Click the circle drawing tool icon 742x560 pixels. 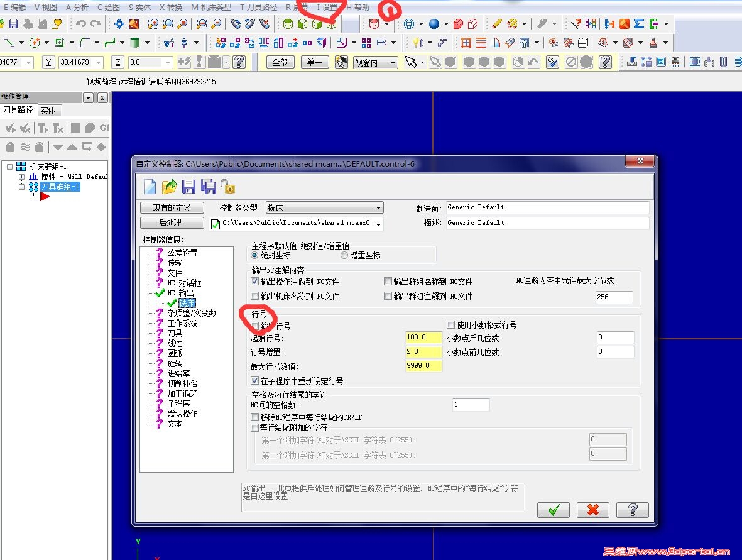(35, 43)
